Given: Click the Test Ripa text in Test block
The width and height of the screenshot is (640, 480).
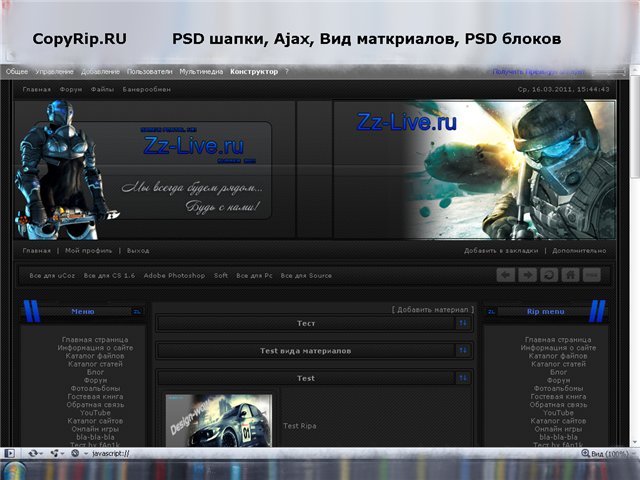Looking at the screenshot, I should [x=300, y=426].
